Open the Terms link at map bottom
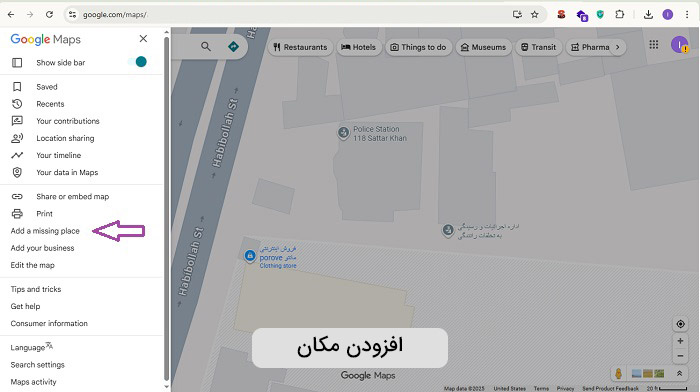 541,388
